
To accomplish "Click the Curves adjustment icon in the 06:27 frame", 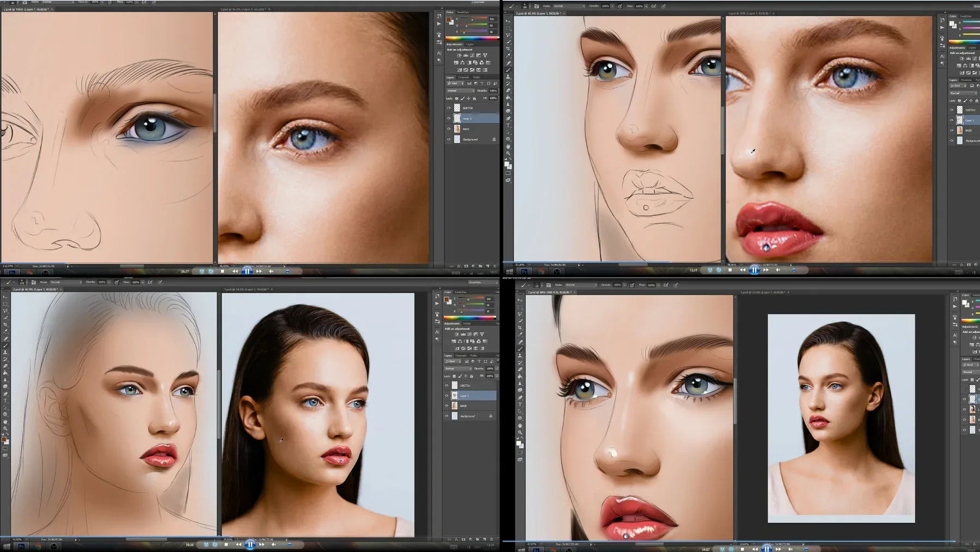I will click(x=472, y=56).
